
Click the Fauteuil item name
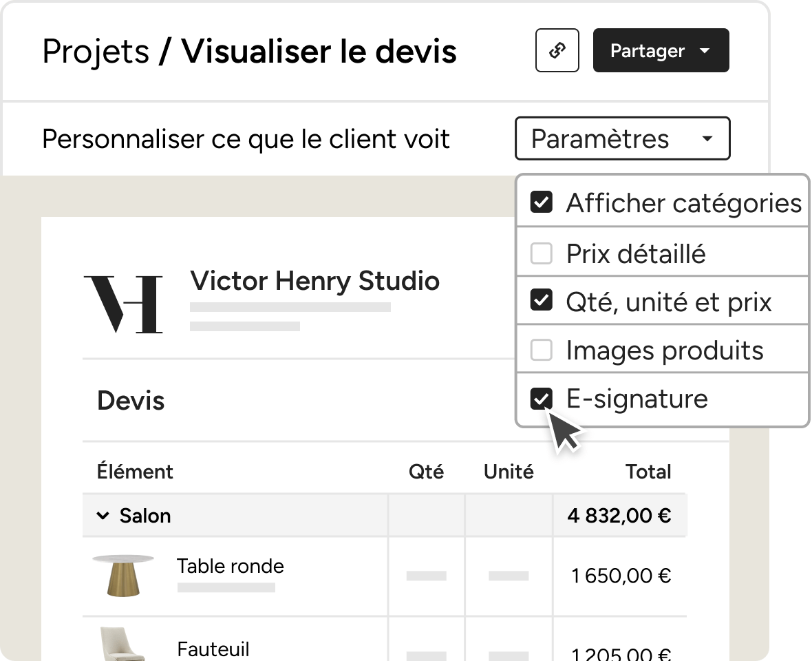click(213, 649)
